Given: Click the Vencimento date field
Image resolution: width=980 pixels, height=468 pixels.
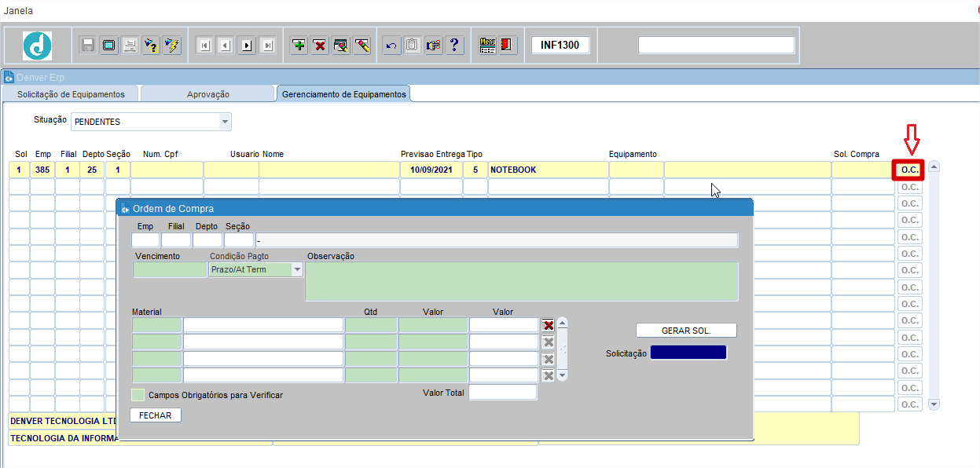Looking at the screenshot, I should pyautogui.click(x=170, y=269).
